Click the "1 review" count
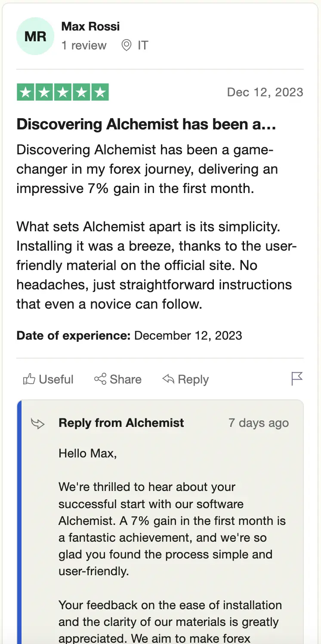The height and width of the screenshot is (644, 321). coord(84,45)
